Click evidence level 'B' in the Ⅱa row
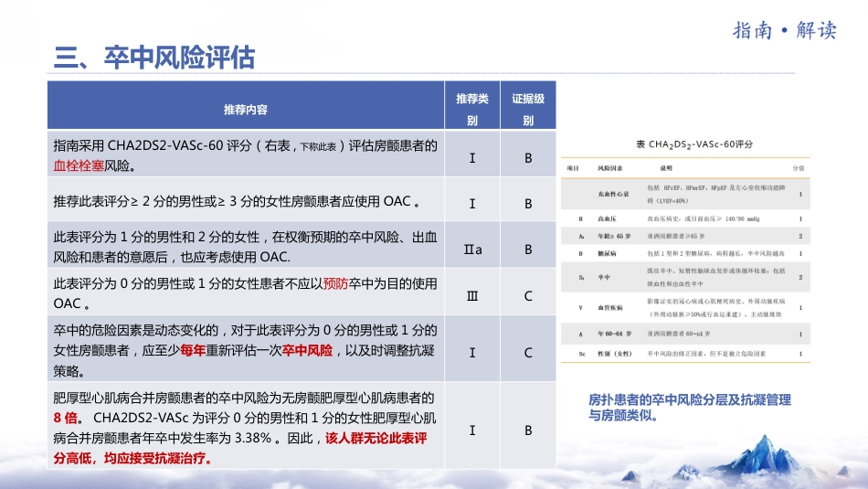This screenshot has width=868, height=489. [528, 250]
